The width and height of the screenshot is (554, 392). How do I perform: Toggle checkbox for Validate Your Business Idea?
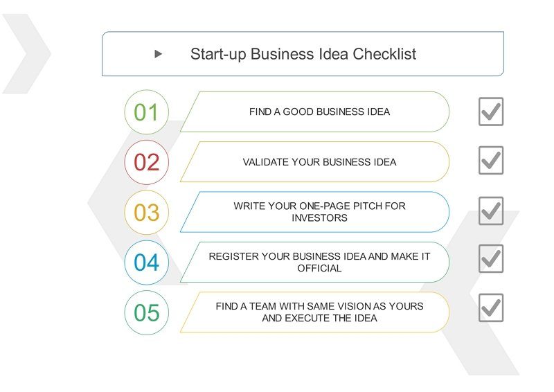pos(491,161)
